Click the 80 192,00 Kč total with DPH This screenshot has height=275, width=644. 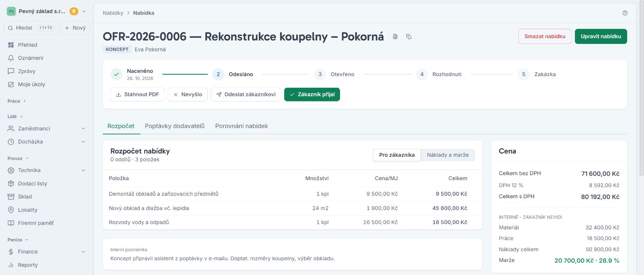point(600,197)
